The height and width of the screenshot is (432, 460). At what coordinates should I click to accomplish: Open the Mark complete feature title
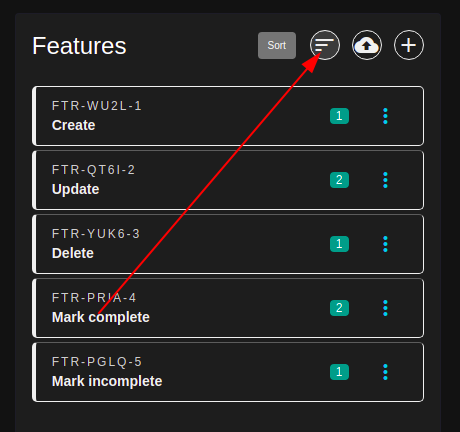click(101, 317)
